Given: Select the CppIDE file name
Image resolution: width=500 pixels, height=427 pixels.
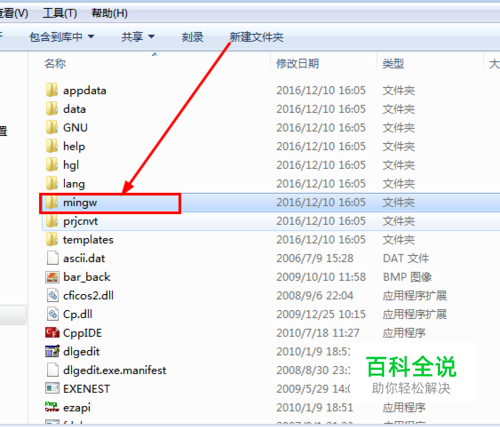Looking at the screenshot, I should click(x=83, y=333).
